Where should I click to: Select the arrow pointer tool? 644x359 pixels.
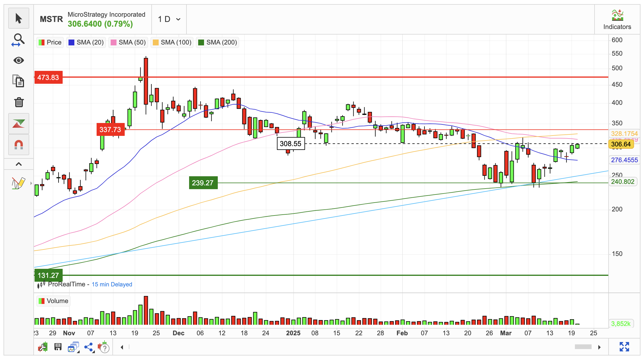(19, 18)
